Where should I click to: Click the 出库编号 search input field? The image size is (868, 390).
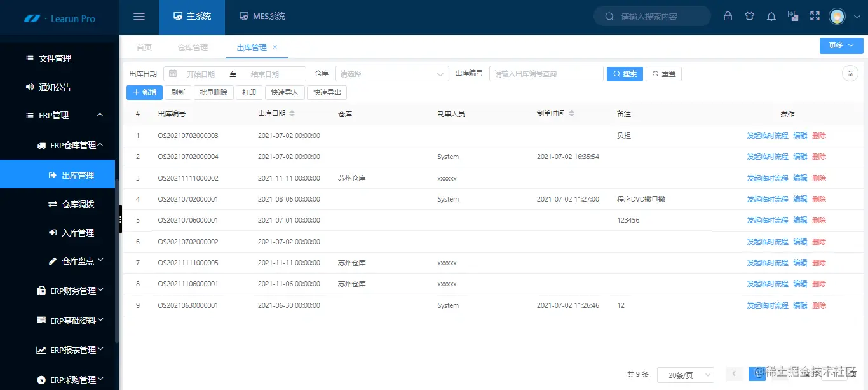coord(546,73)
